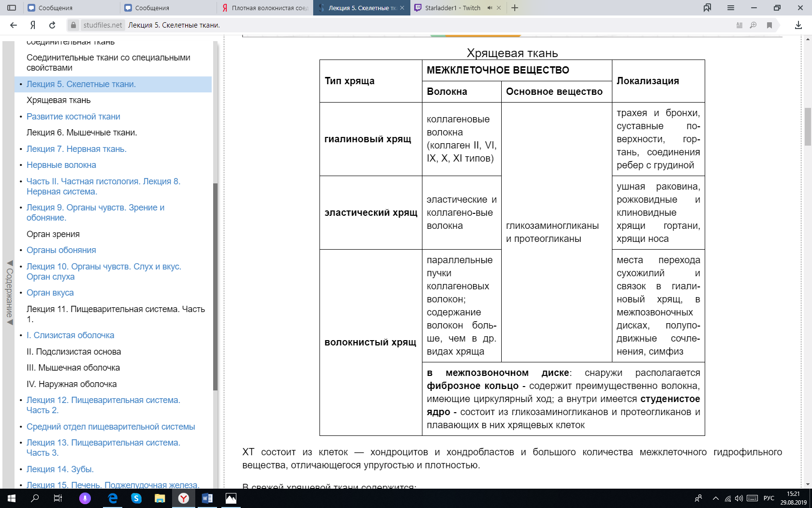Viewport: 812px width, 508px height.
Task: Click II. Подслизистая основа sidebar entry
Action: (x=74, y=352)
